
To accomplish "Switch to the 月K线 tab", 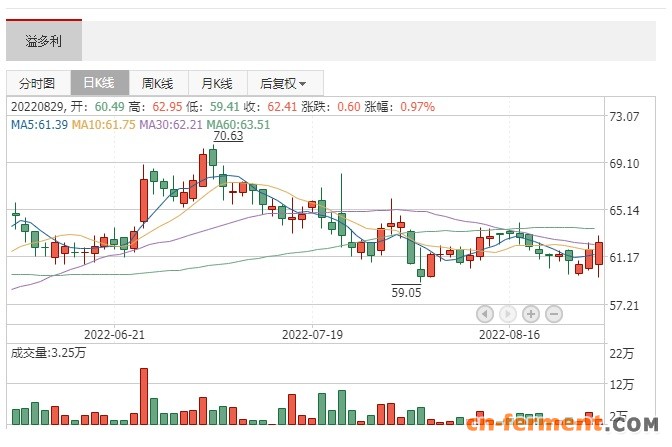I will [x=217, y=83].
